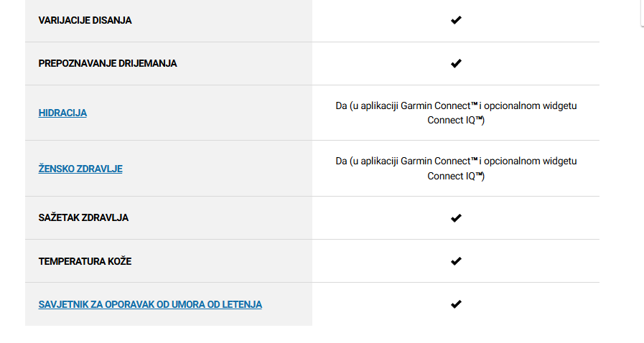Click Garmin Connect™ text in Hidracija row

439,106
